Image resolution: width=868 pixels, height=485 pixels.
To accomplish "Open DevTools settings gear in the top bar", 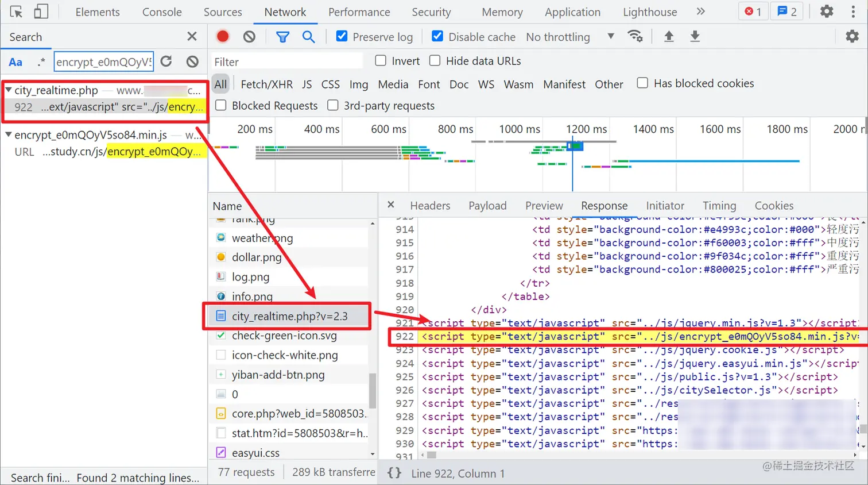I will (827, 11).
